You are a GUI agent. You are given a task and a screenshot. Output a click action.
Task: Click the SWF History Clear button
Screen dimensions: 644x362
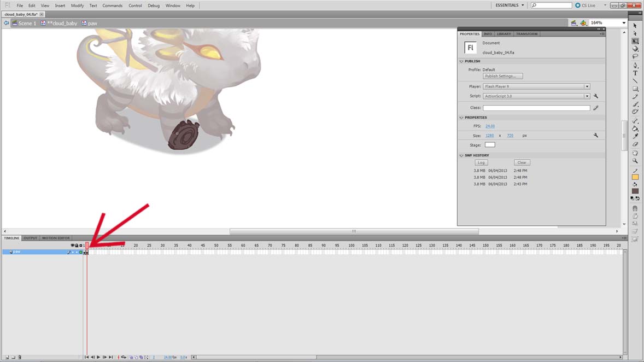point(522,163)
